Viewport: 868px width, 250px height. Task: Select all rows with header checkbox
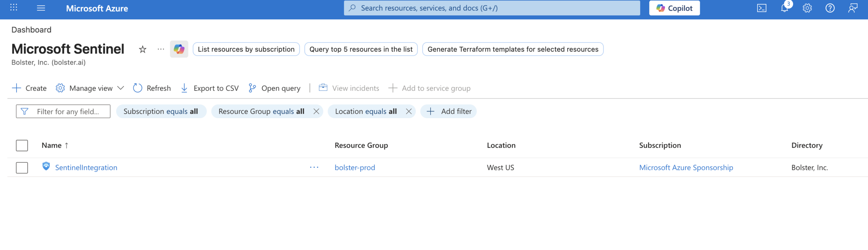click(22, 145)
